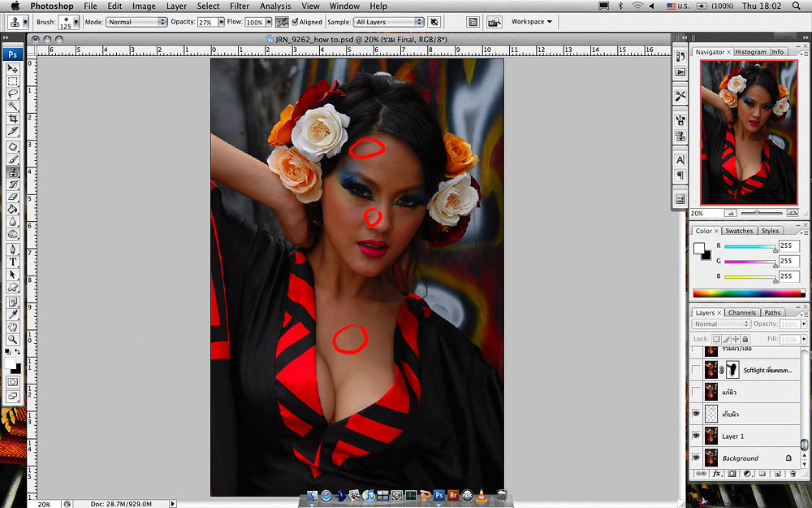
Task: Hide the เก็บผิว layer
Action: pos(696,414)
